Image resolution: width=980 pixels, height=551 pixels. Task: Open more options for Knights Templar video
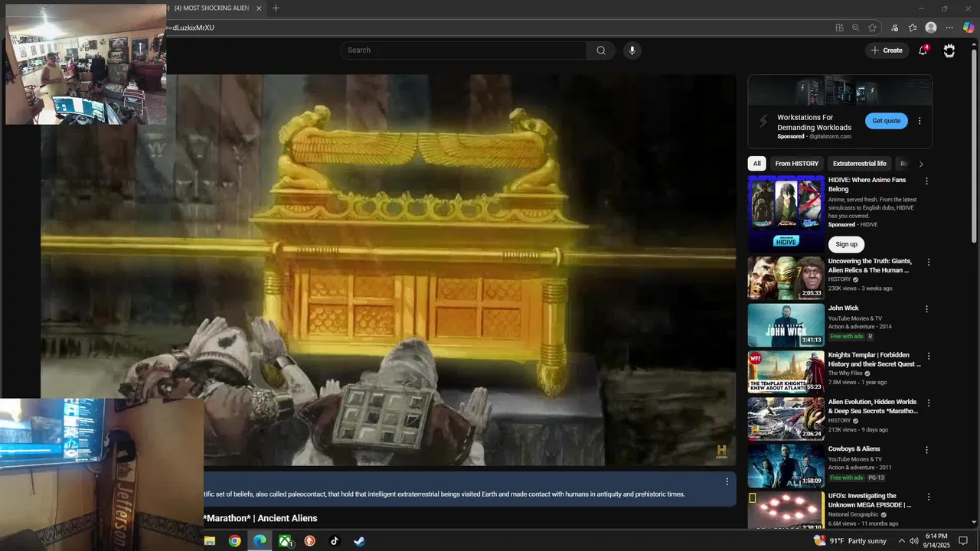[929, 357]
